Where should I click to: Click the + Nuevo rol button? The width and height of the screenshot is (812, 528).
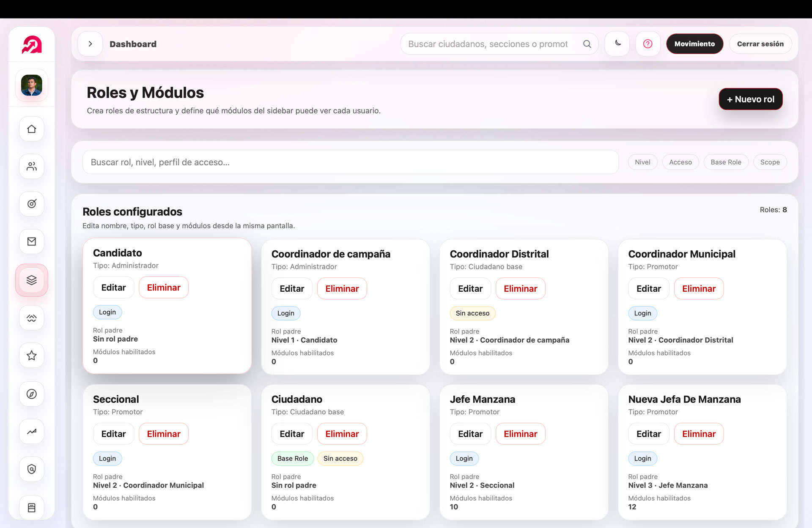751,99
